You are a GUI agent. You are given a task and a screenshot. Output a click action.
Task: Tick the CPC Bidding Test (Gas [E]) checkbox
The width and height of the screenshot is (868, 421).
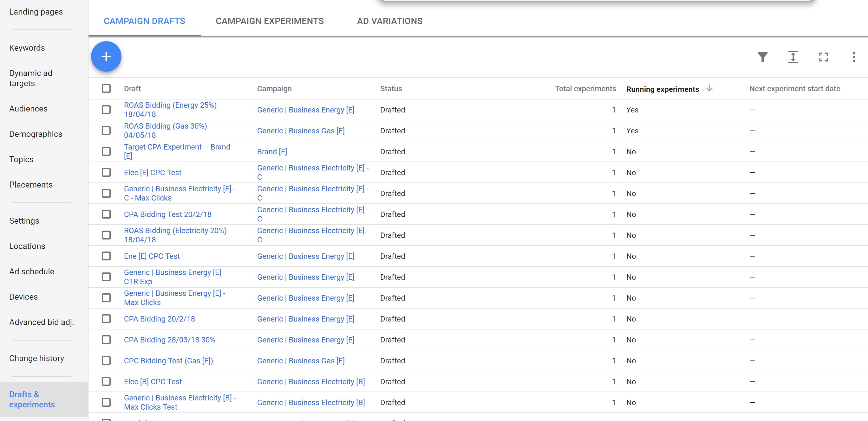(106, 360)
